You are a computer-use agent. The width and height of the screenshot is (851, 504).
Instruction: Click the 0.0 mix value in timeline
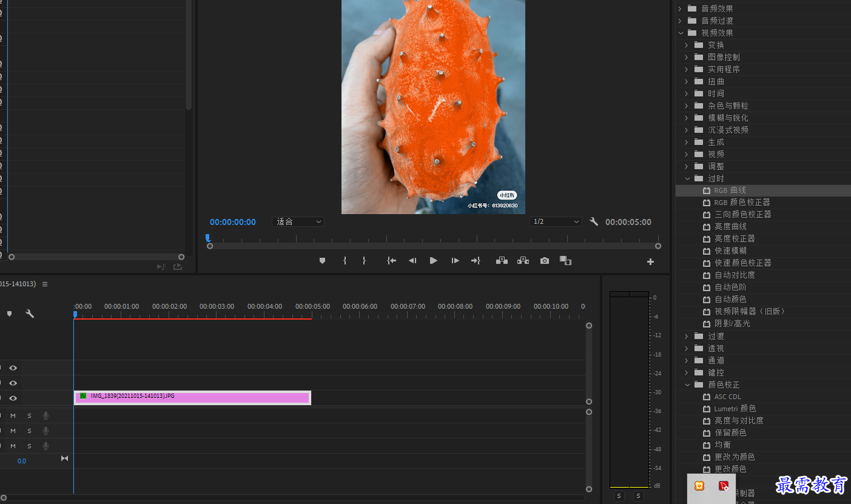tap(22, 461)
